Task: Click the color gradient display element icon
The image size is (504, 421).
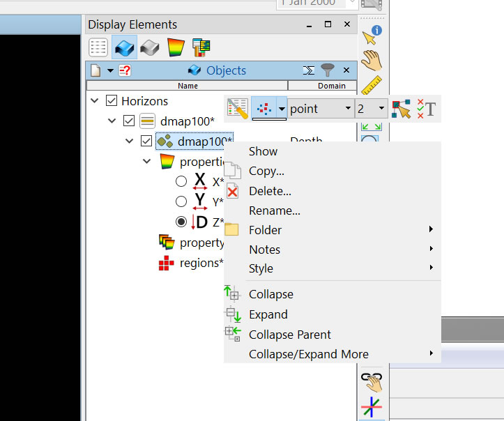Action: pos(174,47)
